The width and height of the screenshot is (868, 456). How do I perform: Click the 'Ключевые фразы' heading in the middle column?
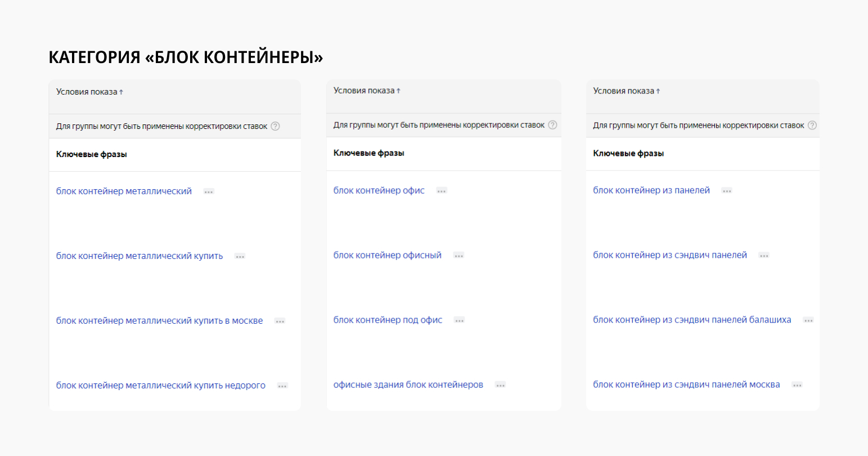pos(368,153)
